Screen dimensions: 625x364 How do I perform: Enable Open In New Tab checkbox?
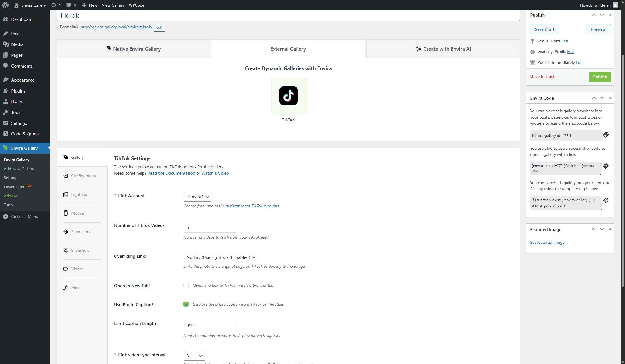186,285
